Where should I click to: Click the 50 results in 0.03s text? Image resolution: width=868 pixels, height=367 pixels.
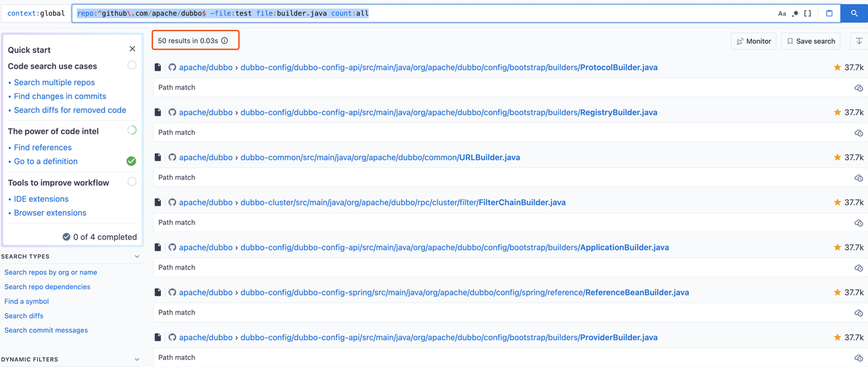tap(188, 40)
